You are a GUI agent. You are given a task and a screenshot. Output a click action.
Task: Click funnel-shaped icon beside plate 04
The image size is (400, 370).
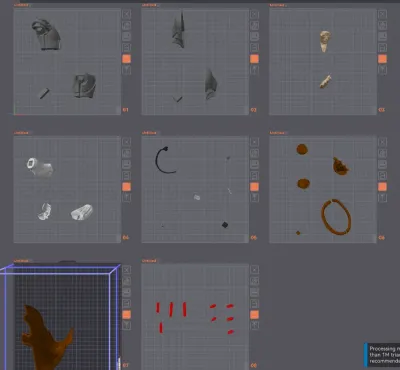click(x=127, y=198)
